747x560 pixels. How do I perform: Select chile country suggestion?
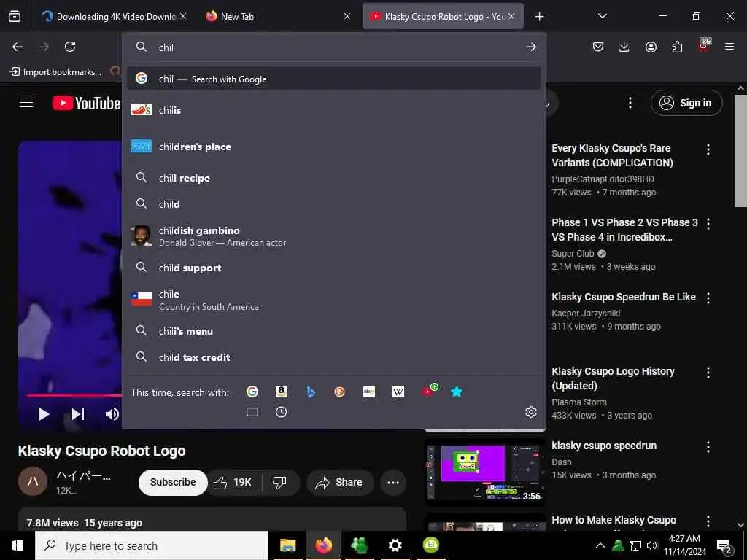[334, 300]
